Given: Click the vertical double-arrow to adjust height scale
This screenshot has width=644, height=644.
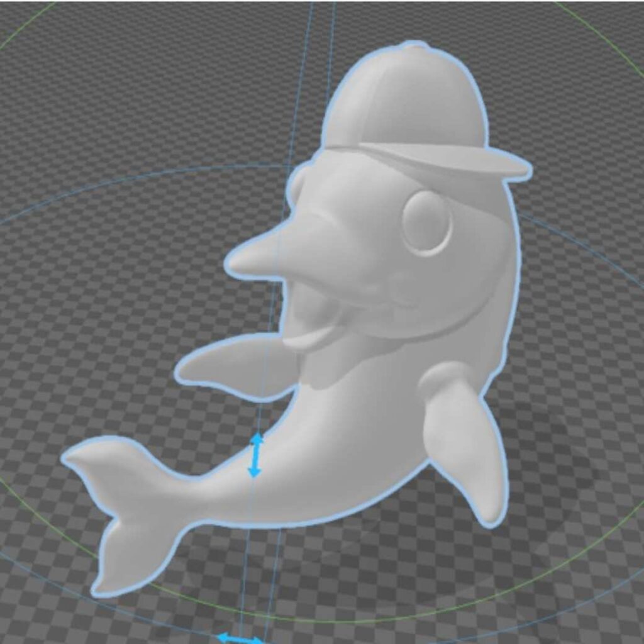Looking at the screenshot, I should click(256, 454).
